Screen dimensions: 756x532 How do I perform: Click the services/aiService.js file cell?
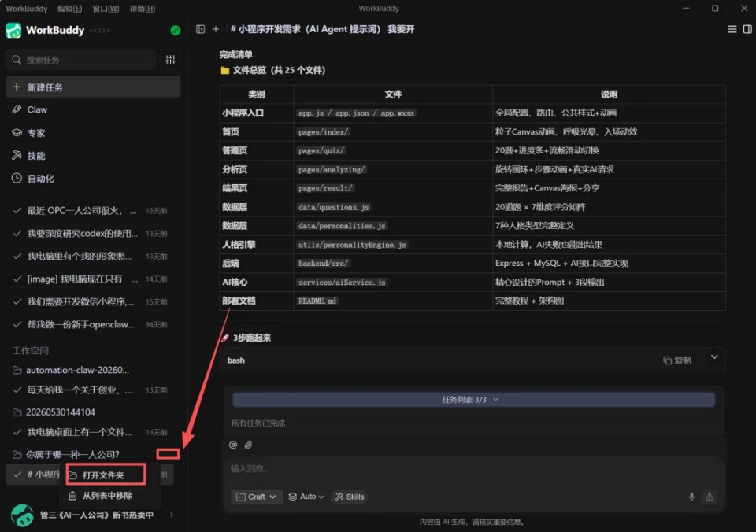pyautogui.click(x=342, y=283)
